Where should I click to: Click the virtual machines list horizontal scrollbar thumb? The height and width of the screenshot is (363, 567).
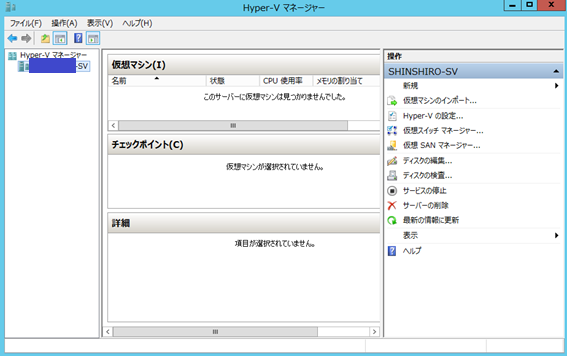[233, 125]
